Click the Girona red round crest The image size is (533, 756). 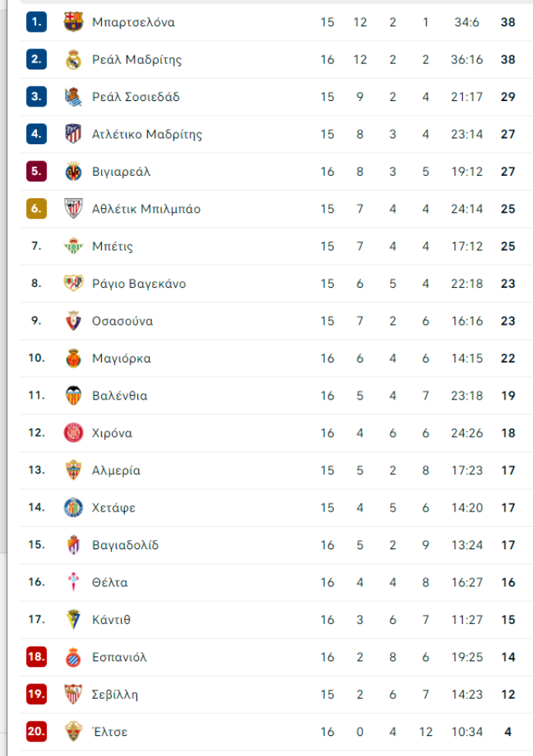coord(73,433)
